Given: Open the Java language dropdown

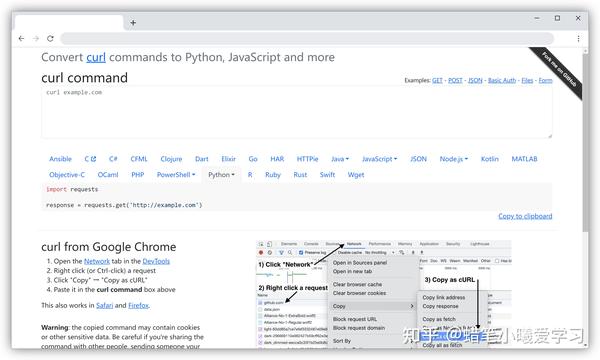Looking at the screenshot, I should pos(340,159).
